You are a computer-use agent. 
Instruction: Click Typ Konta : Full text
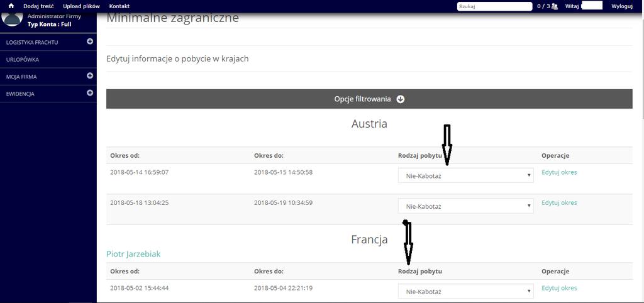coord(49,25)
